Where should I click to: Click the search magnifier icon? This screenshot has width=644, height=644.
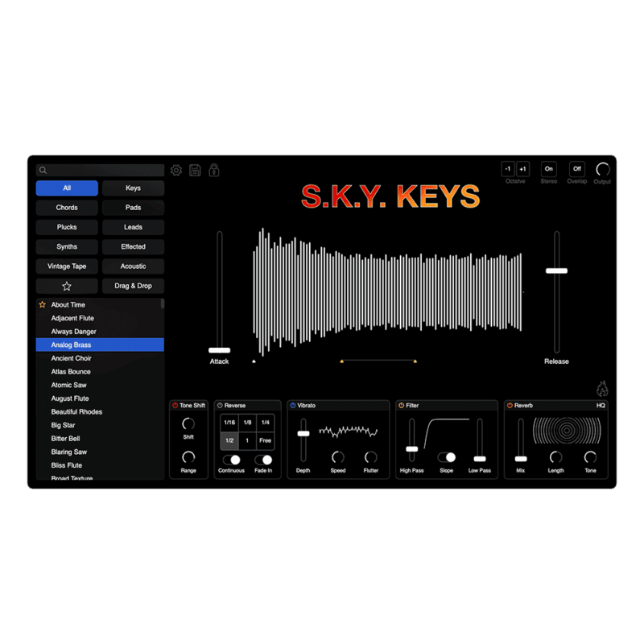click(x=43, y=170)
